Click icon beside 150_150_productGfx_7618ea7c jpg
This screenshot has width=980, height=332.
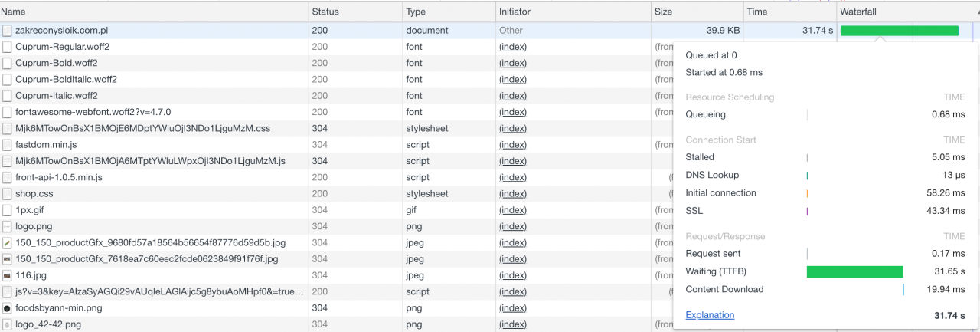[x=7, y=259]
